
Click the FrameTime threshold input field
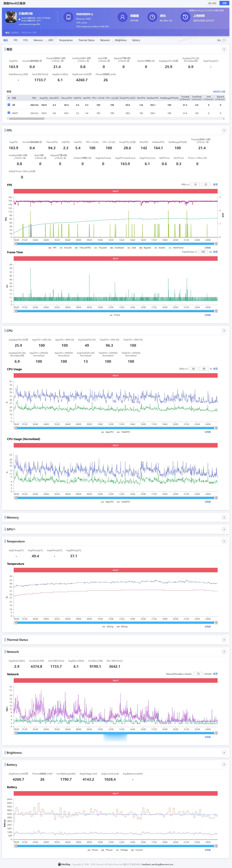point(203,252)
